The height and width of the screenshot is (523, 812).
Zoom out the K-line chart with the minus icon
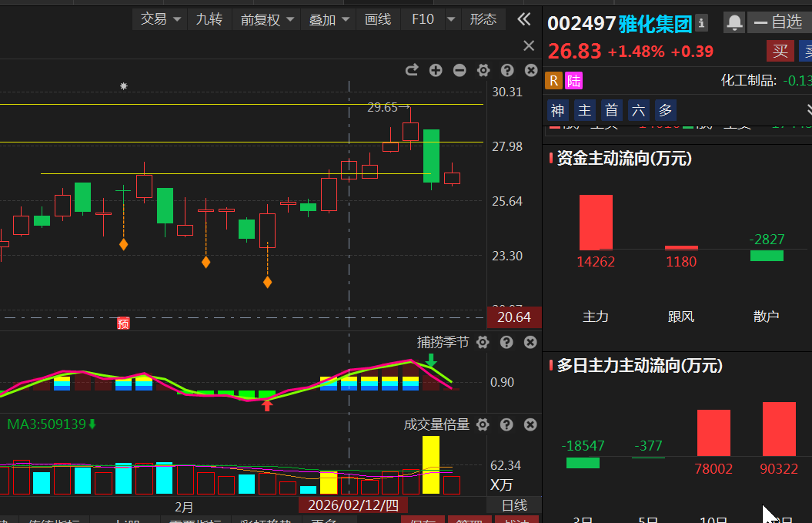tap(459, 70)
